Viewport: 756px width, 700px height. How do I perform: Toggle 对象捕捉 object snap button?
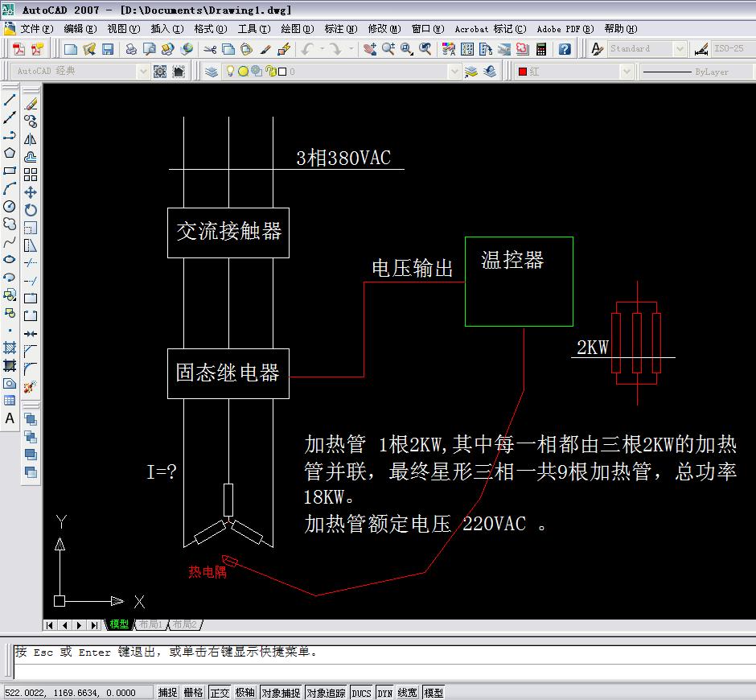point(281,693)
